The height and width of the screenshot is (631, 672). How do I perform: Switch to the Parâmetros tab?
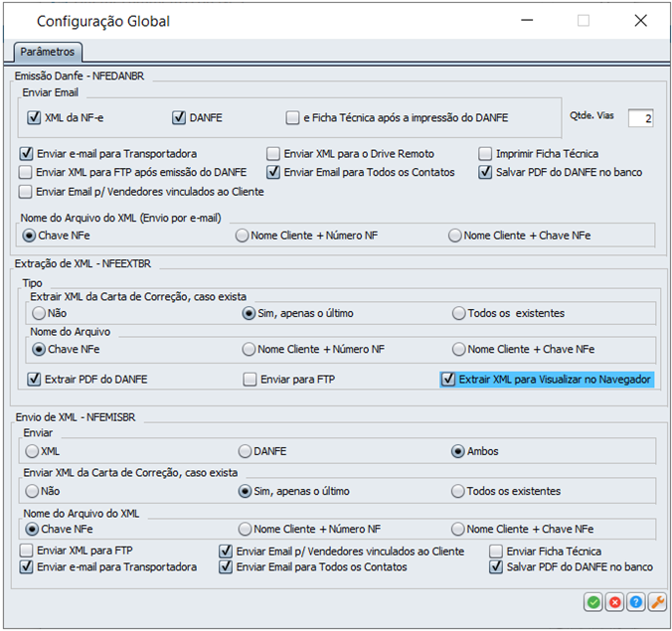pyautogui.click(x=47, y=52)
